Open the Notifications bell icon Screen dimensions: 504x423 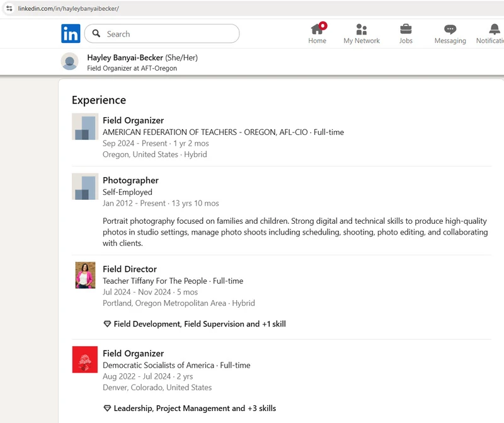pos(494,30)
